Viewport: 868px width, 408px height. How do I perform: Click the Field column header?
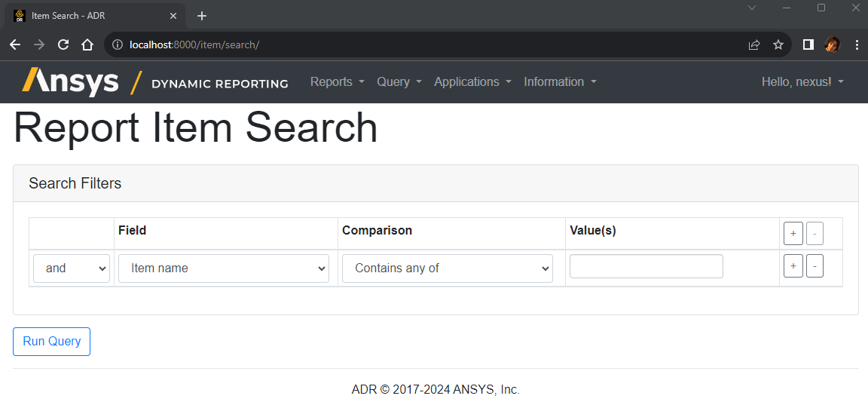[133, 231]
